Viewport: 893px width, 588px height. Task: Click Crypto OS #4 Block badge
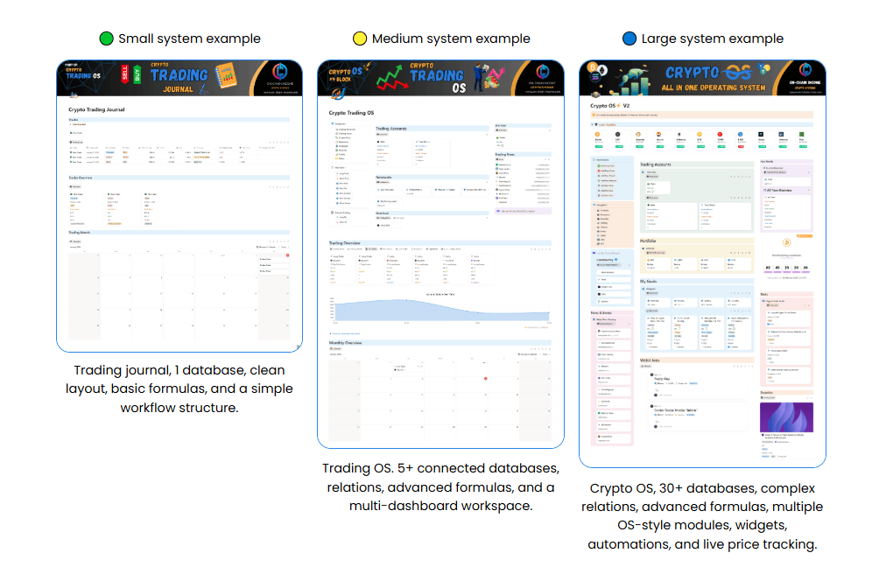(x=345, y=74)
